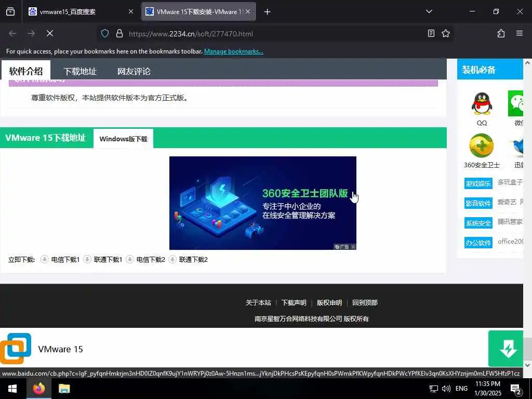The height and width of the screenshot is (399, 532).
Task: View site security padlock info
Action: 119,33
